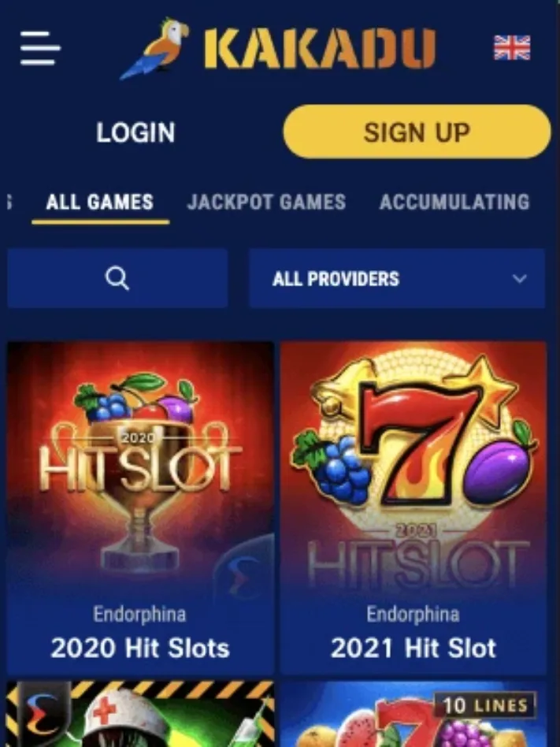The width and height of the screenshot is (560, 747).
Task: Click the Login button
Action: coord(135,132)
